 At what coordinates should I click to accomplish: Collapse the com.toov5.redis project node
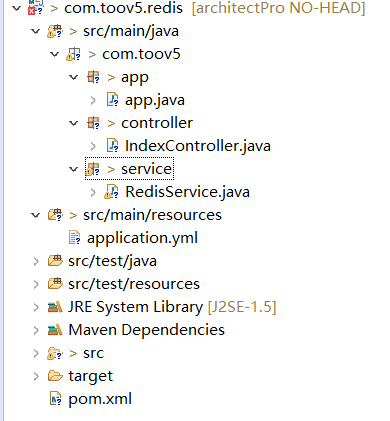[16, 8]
